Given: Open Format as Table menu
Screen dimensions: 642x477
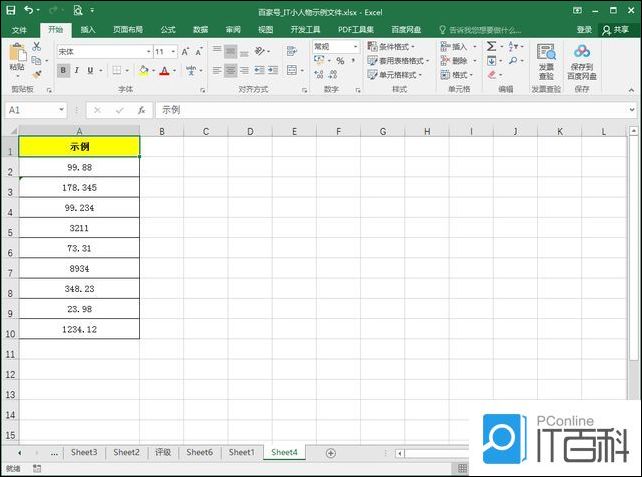Looking at the screenshot, I should click(x=398, y=61).
